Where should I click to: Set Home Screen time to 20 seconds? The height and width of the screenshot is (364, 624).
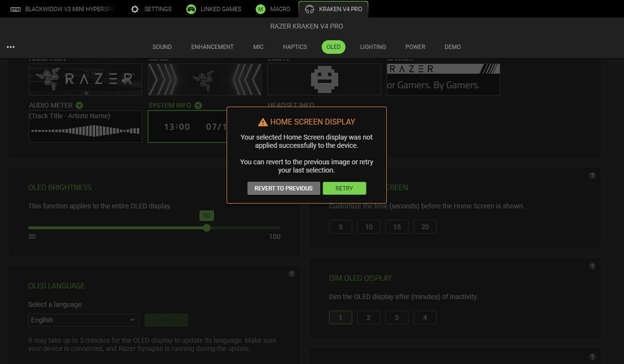click(425, 227)
